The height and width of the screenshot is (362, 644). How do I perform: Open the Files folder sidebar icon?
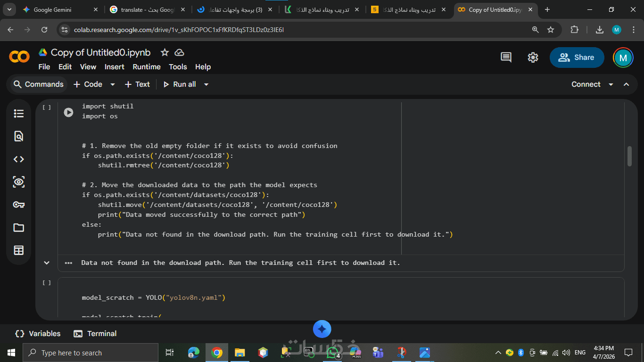19,228
